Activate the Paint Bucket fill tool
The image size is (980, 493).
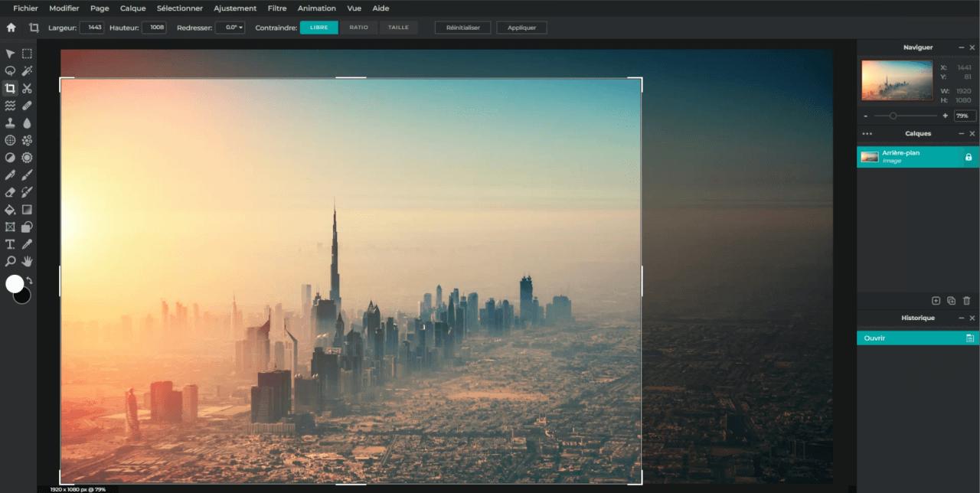(x=10, y=210)
